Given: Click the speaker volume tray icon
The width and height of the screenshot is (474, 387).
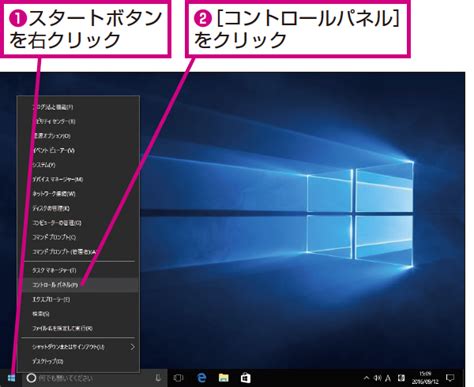Looking at the screenshot, I should click(377, 378).
